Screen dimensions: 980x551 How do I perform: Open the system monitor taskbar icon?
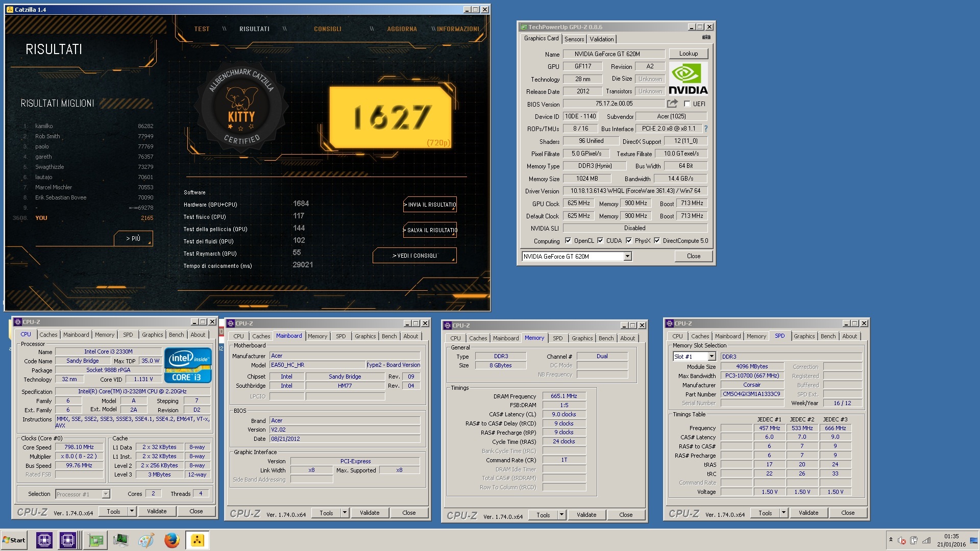(120, 540)
